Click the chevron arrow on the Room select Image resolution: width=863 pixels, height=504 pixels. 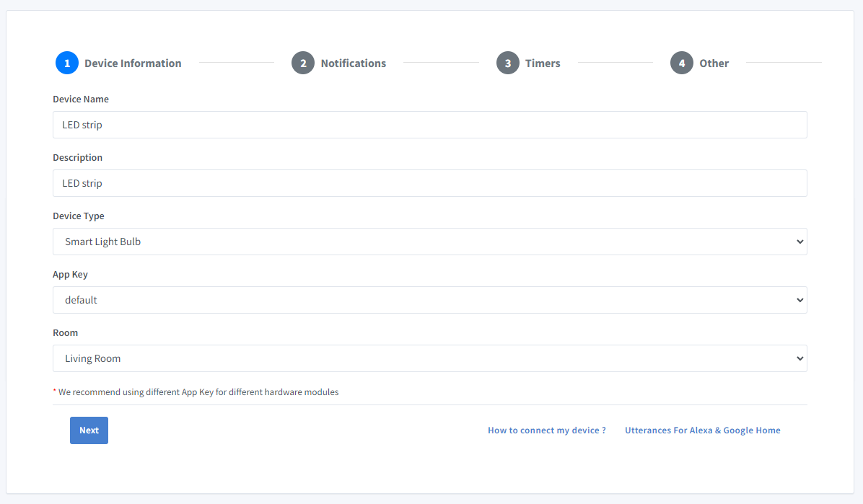[800, 358]
